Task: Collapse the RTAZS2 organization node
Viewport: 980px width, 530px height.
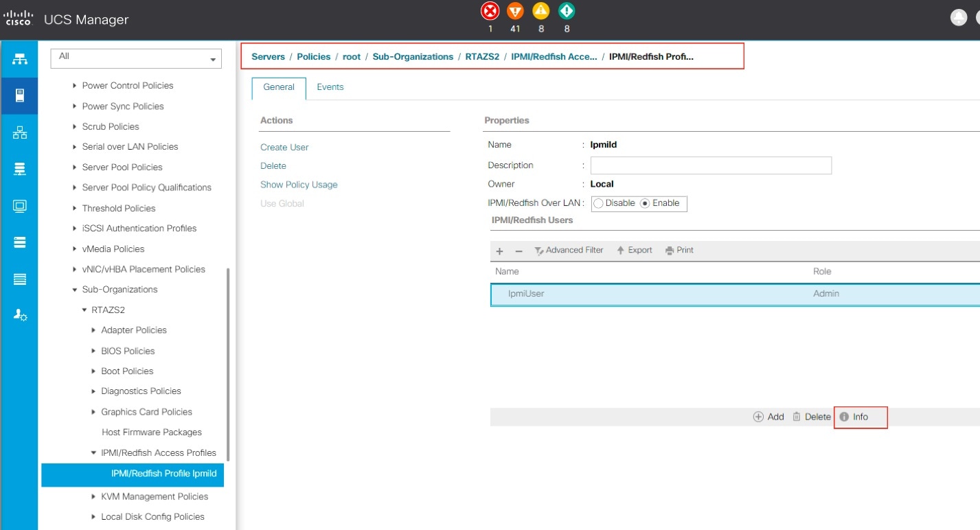Action: [84, 310]
